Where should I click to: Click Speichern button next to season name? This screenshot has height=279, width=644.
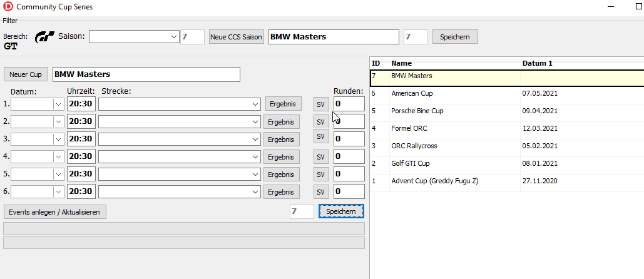[455, 37]
